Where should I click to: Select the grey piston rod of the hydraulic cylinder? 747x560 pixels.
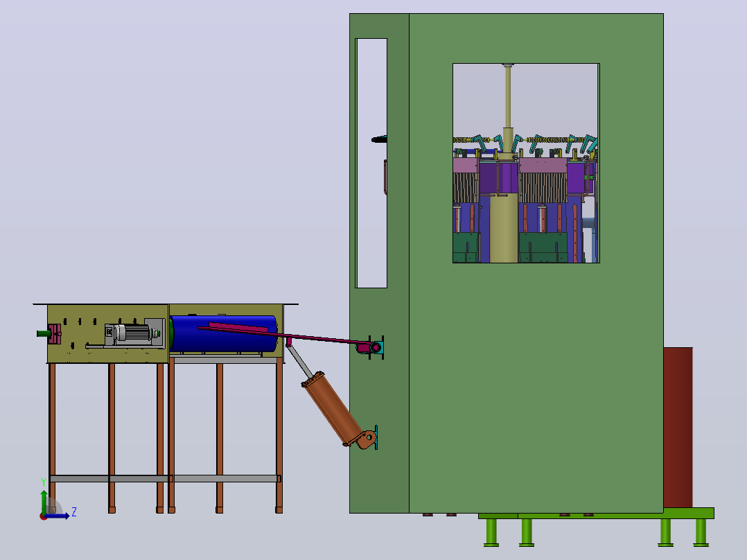point(299,360)
